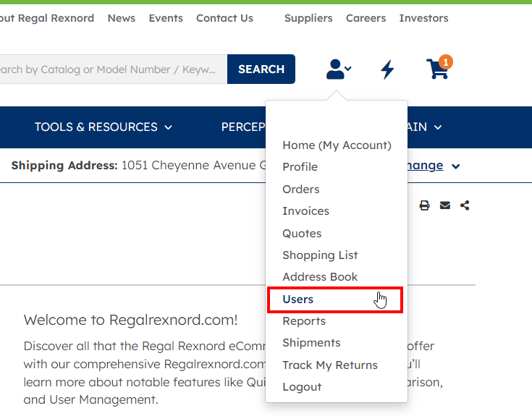Viewport: 532px width, 416px height.
Task: Click Logout in account menu
Action: point(302,387)
